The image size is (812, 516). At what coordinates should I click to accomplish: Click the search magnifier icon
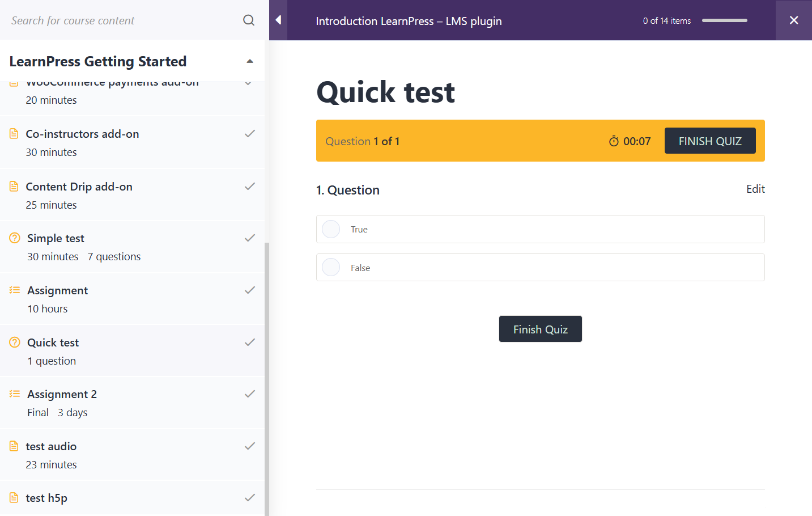coord(249,20)
